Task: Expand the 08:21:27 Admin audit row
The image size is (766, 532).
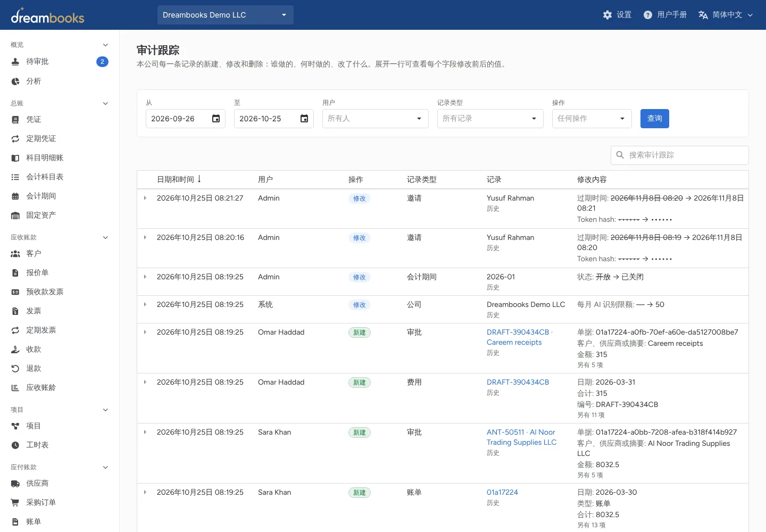Action: [x=145, y=198]
